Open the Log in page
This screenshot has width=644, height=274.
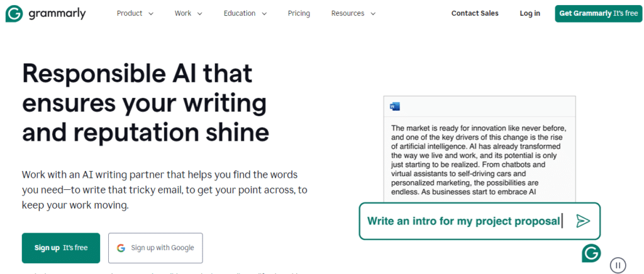(530, 14)
